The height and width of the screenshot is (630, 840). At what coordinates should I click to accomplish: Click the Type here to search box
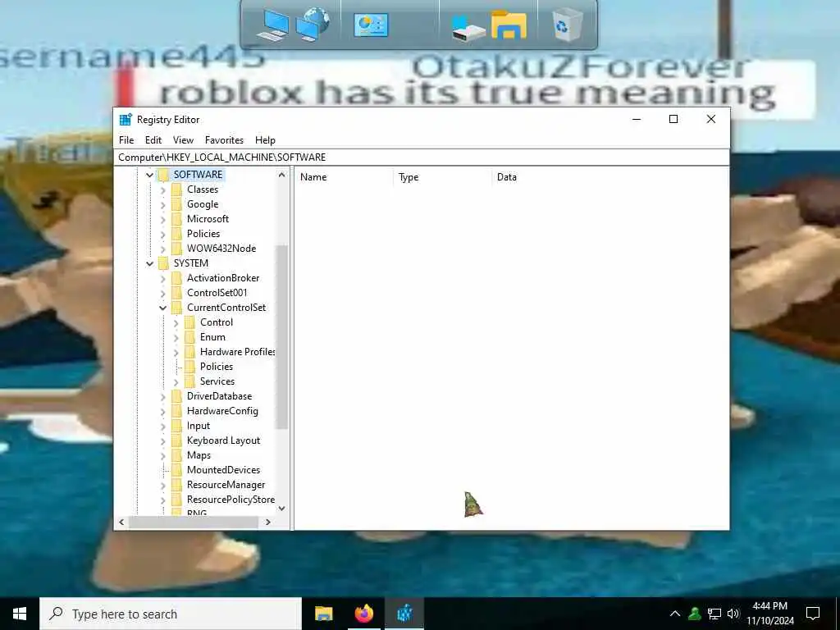[171, 614]
